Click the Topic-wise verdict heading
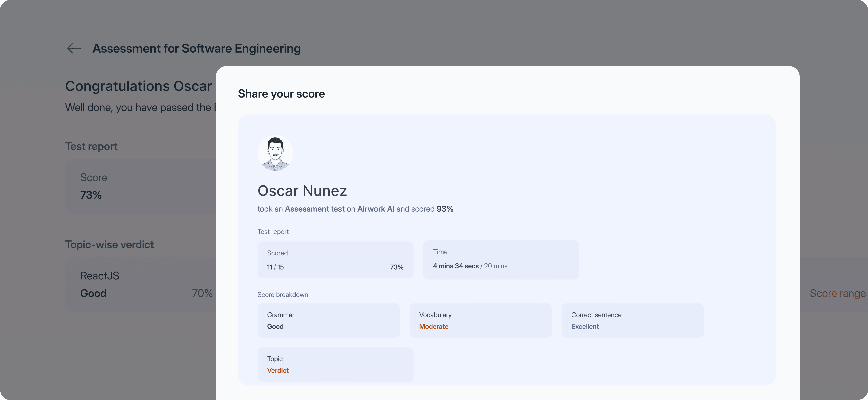The height and width of the screenshot is (400, 868). [x=109, y=245]
